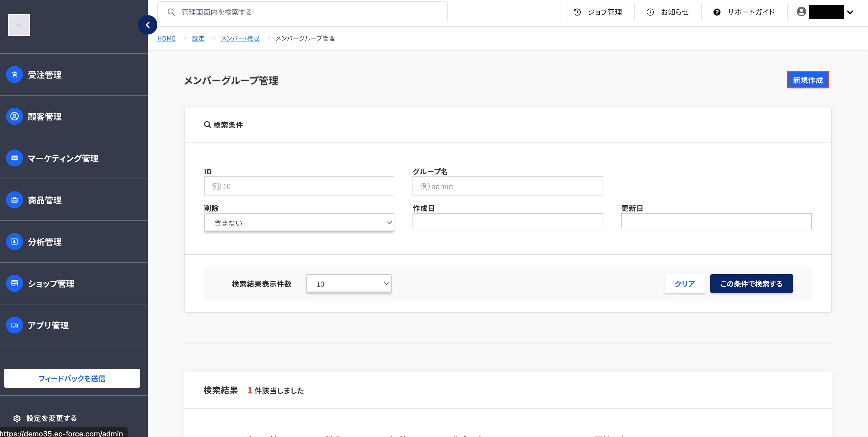Click inside the グループ名 input field
Image resolution: width=868 pixels, height=437 pixels.
click(x=507, y=186)
